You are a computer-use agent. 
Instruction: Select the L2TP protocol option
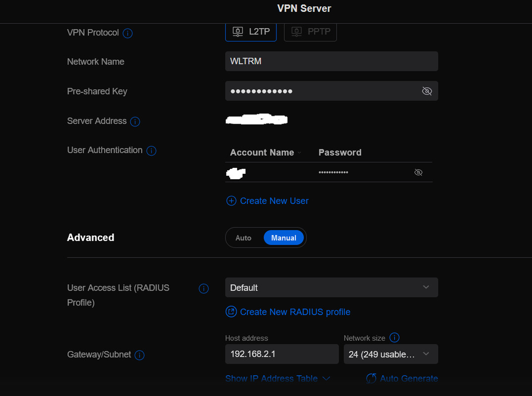pos(251,32)
